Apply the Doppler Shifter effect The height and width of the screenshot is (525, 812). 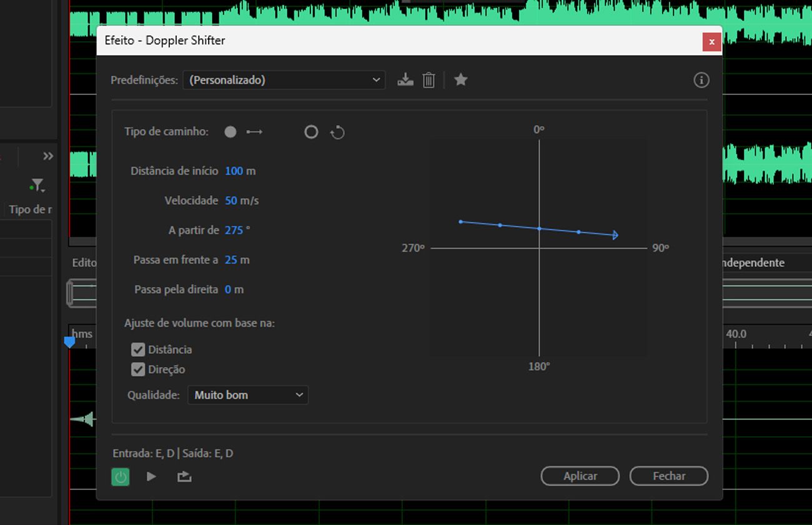[x=580, y=476]
